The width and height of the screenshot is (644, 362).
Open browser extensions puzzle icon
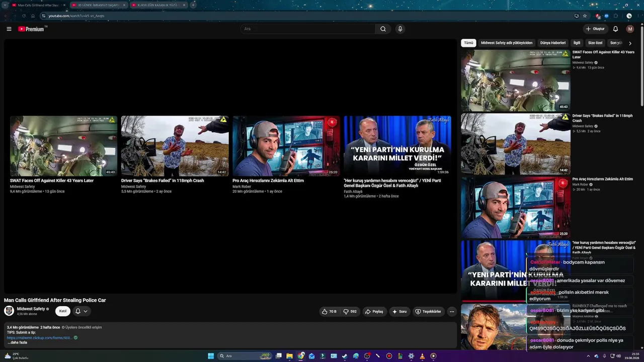pos(615,16)
